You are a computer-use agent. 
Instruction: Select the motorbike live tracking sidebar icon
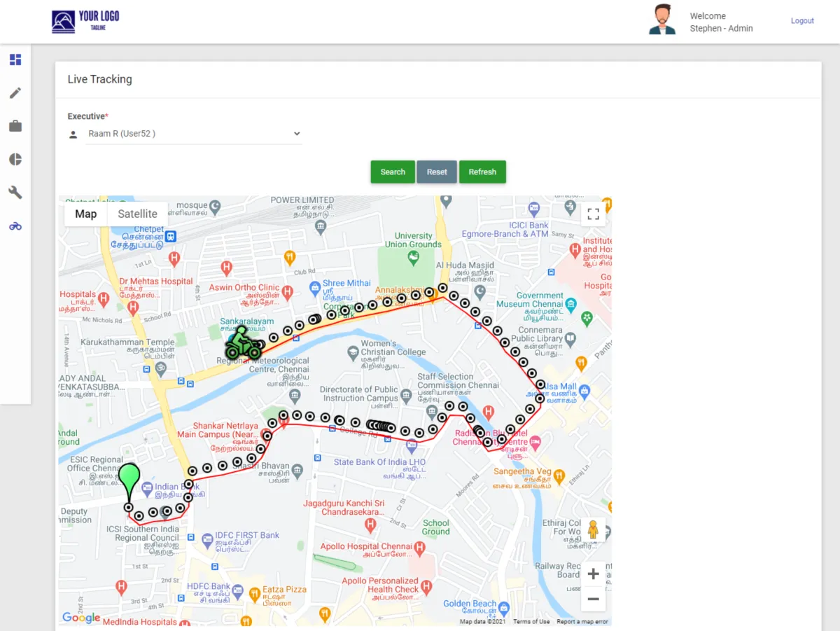(15, 226)
